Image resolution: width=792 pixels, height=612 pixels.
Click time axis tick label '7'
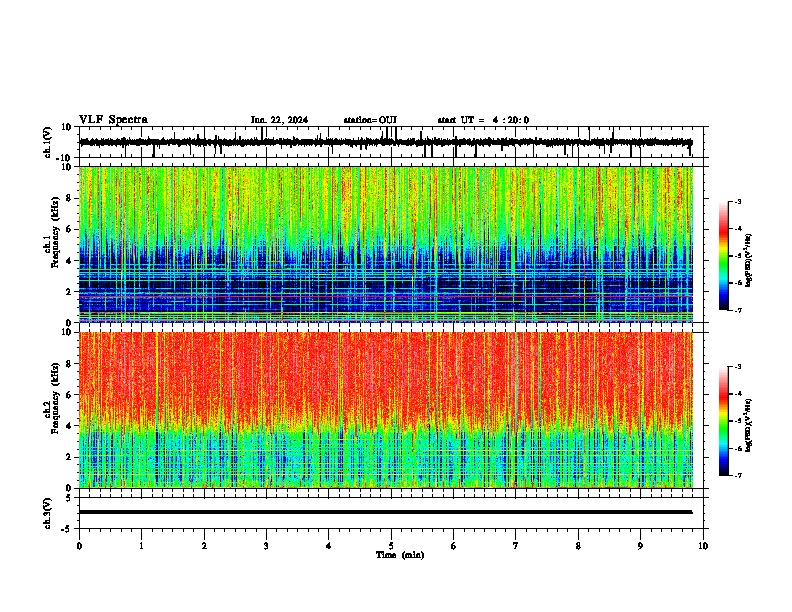tap(516, 546)
